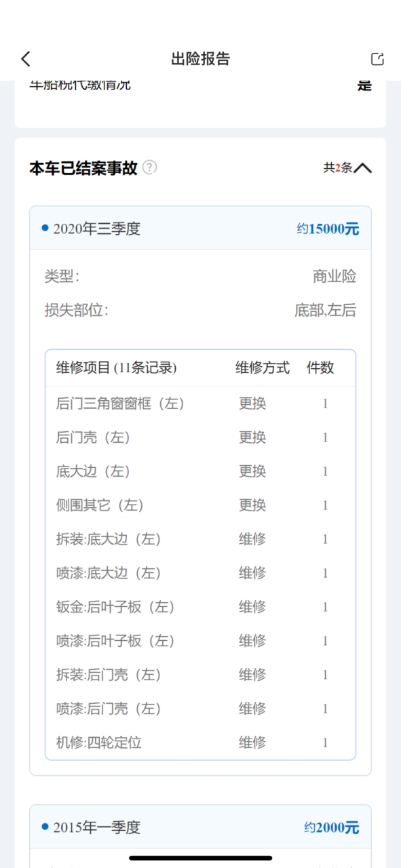This screenshot has width=401, height=868.
Task: Select row 底大边（左） 更换
Action: [200, 471]
